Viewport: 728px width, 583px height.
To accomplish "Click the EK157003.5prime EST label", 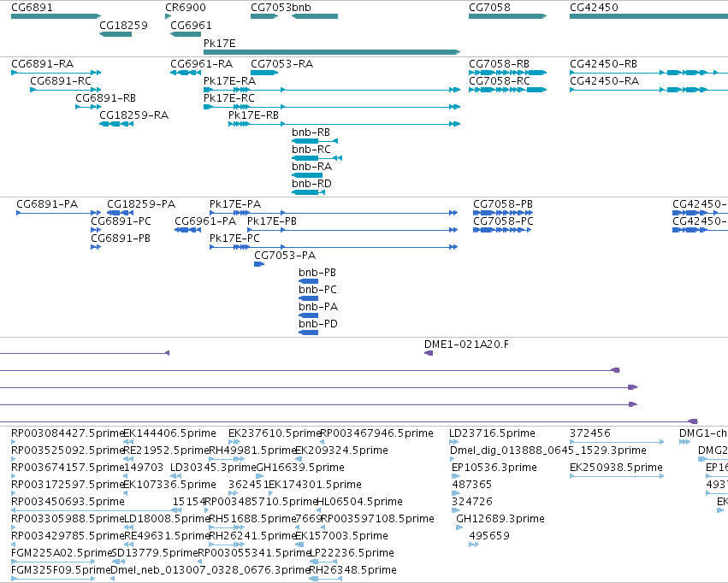I will coord(341,536).
